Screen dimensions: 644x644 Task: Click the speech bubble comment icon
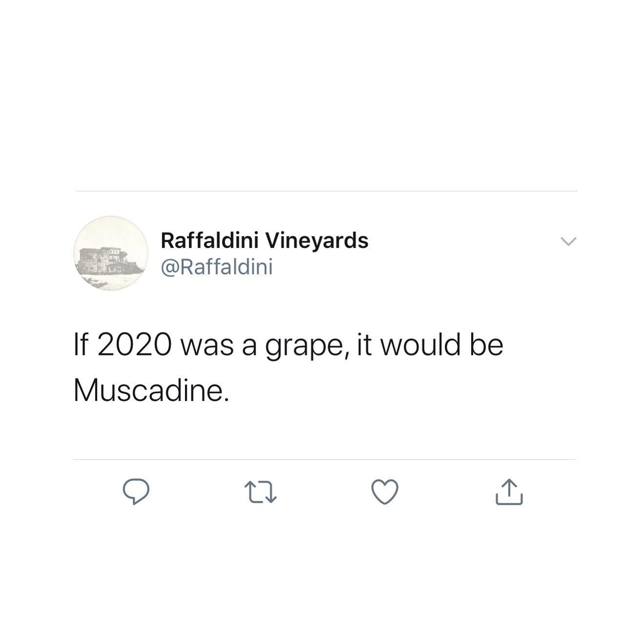point(136,491)
